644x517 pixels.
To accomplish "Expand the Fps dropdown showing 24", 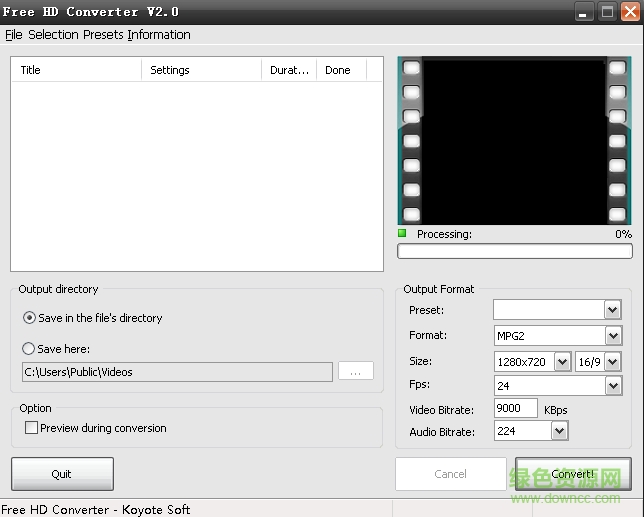I will pos(613,386).
